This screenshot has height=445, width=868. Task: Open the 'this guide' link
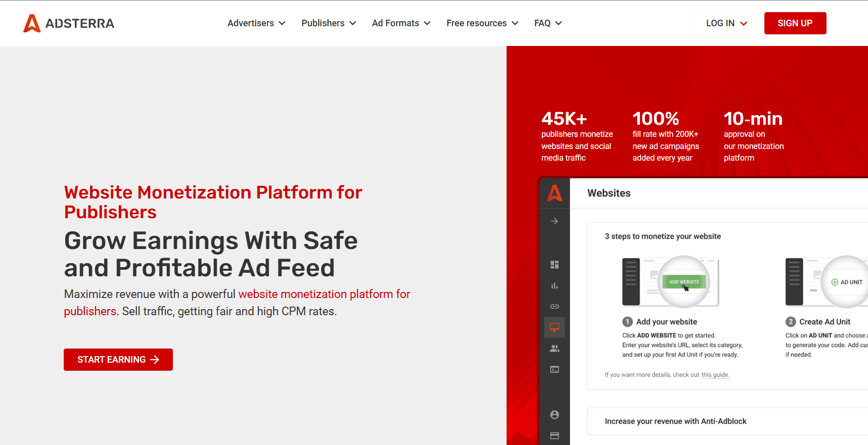coord(715,375)
